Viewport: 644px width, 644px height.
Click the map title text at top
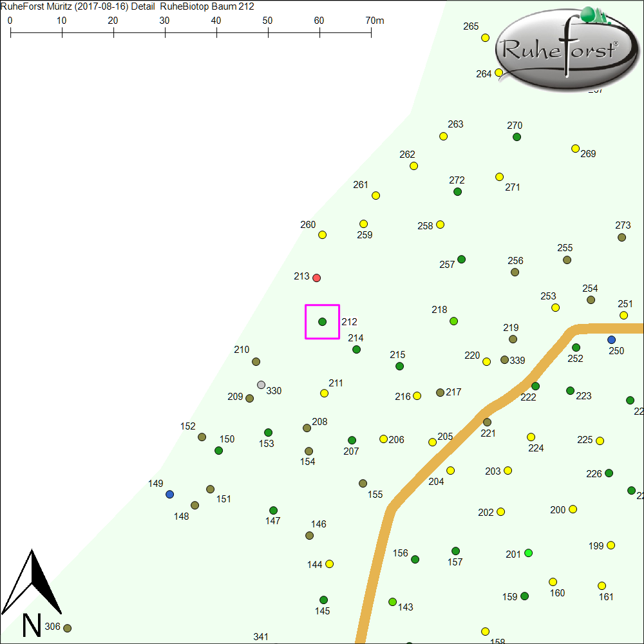click(128, 6)
